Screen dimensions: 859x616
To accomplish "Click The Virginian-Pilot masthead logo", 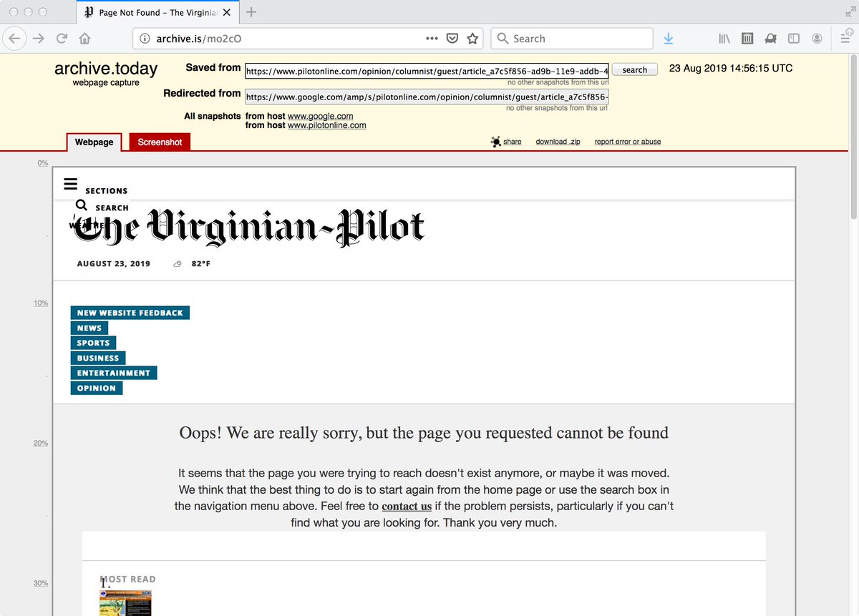I will 250,227.
